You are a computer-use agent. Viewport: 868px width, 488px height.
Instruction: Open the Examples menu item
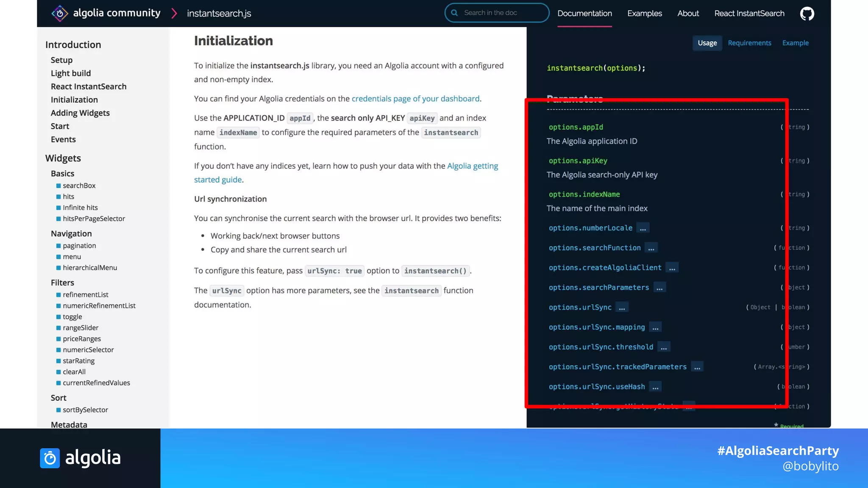(644, 14)
